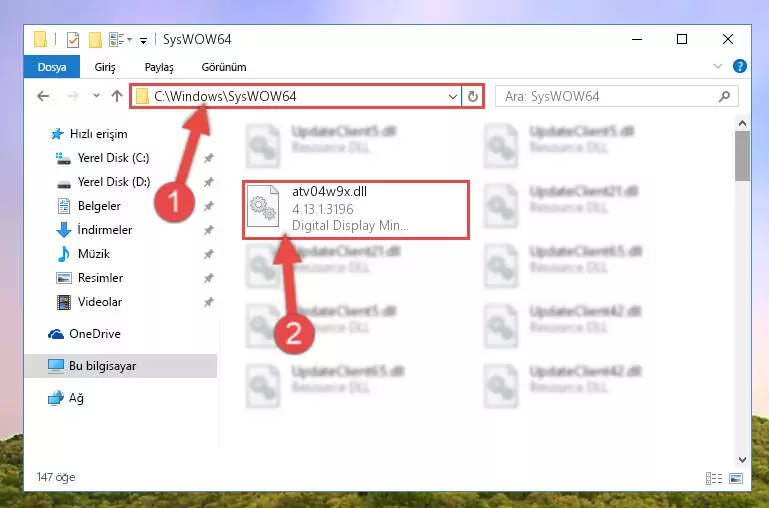
Task: Open the İndirmeler folder shortcut
Action: (94, 229)
